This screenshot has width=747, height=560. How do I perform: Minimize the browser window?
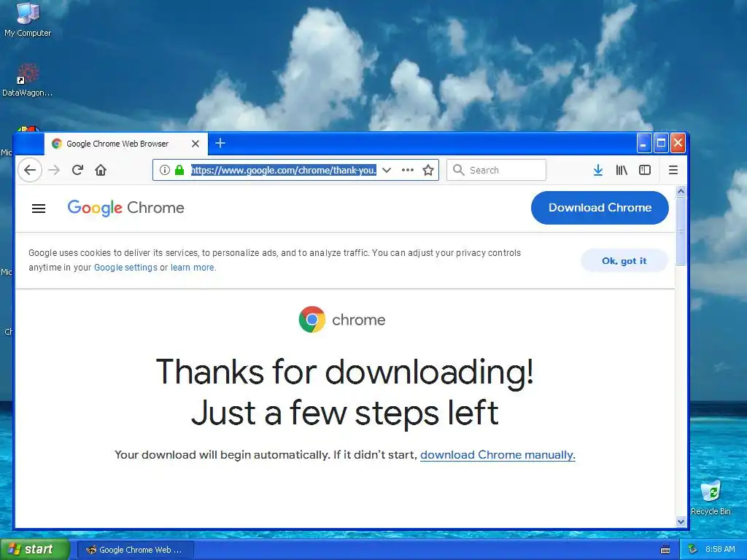pyautogui.click(x=643, y=143)
